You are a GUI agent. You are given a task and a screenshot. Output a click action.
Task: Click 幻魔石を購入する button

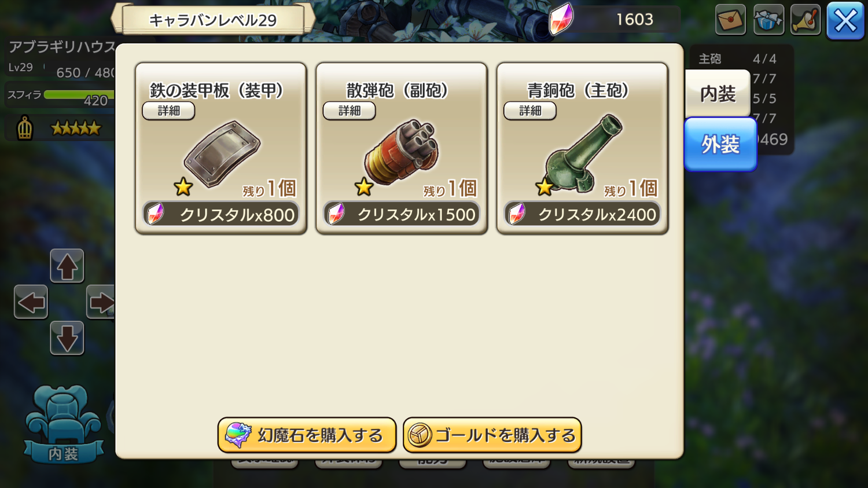tap(307, 435)
